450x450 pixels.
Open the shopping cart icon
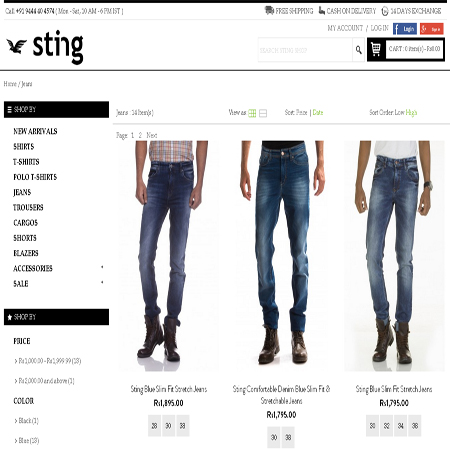(x=376, y=49)
